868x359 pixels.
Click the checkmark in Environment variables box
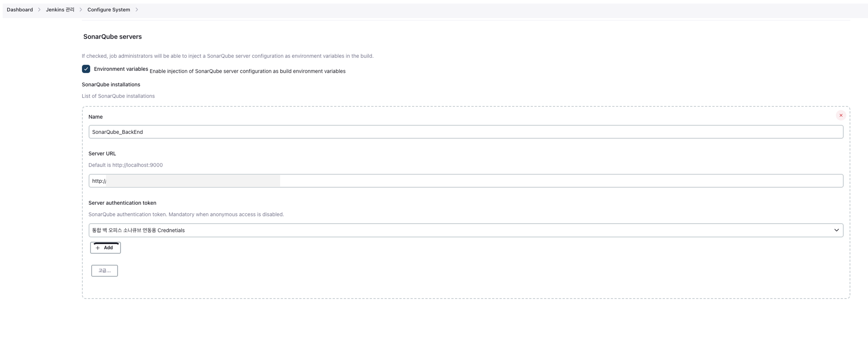tap(86, 69)
